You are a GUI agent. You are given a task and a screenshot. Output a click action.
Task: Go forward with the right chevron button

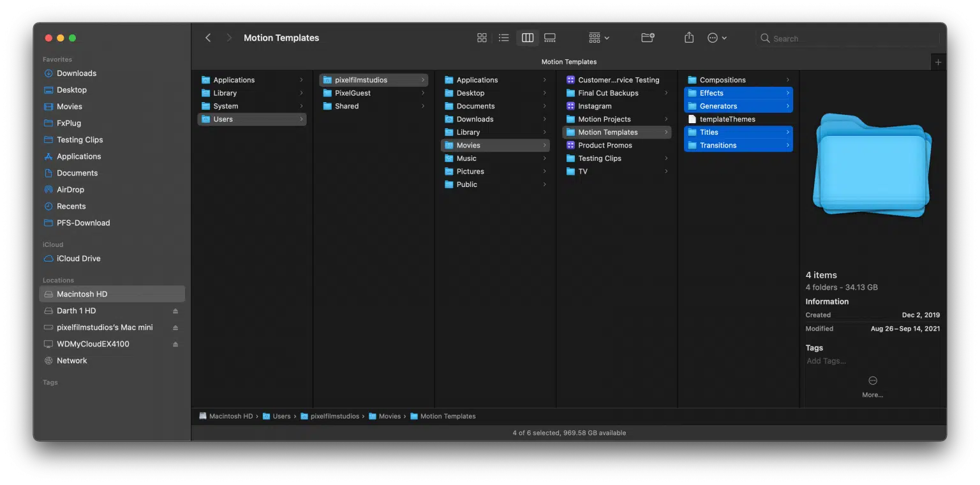229,38
